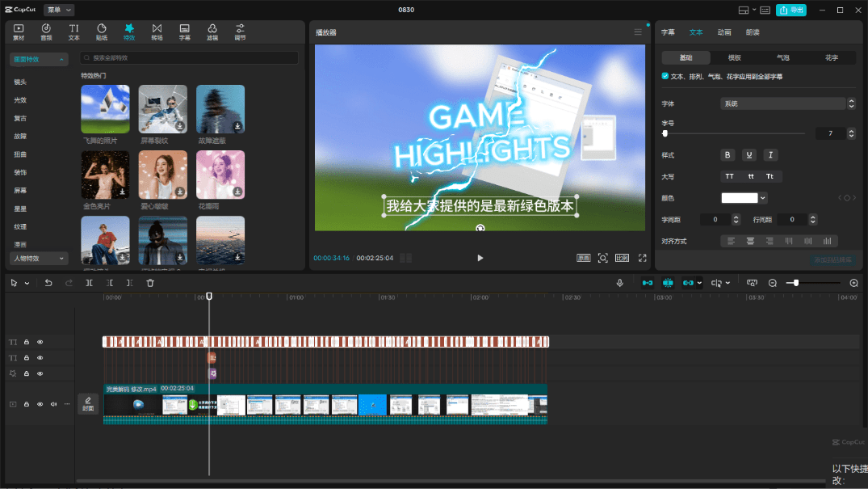Viewport: 868px width, 489px height.
Task: Hide the top text track with eye icon
Action: tap(40, 342)
